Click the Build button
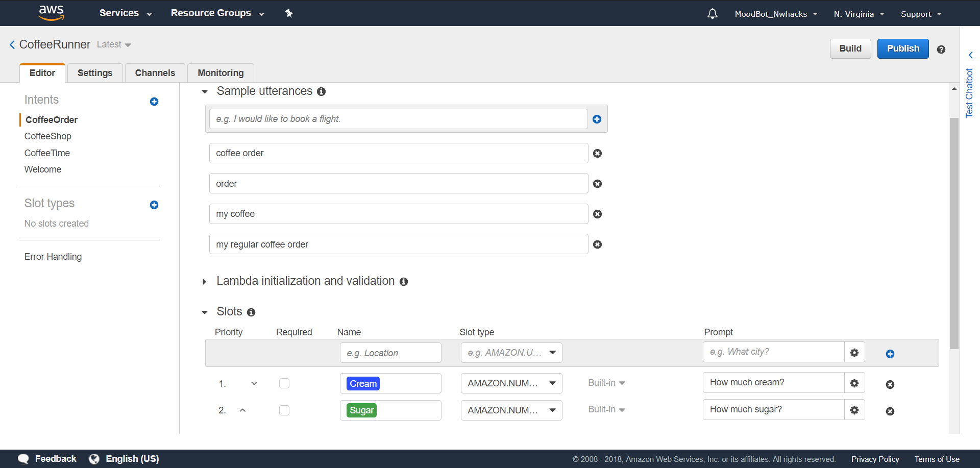The width and height of the screenshot is (980, 468). coord(850,48)
